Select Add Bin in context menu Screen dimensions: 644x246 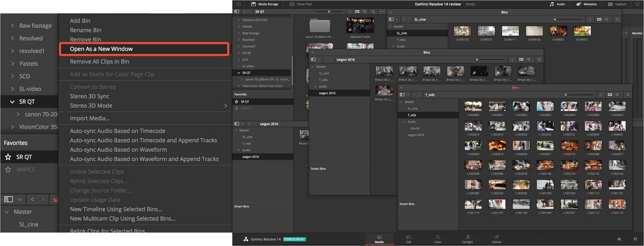(x=80, y=21)
